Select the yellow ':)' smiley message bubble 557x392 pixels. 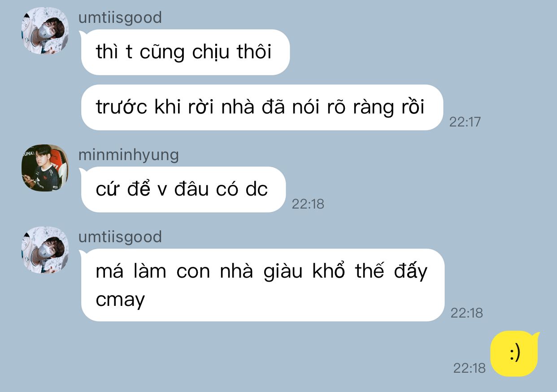point(515,353)
